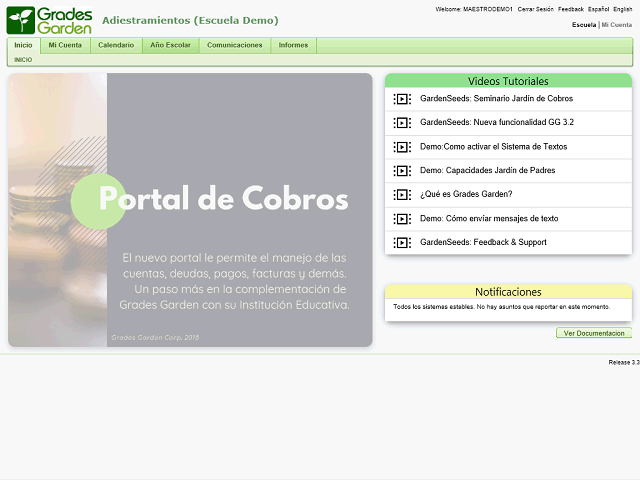The width and height of the screenshot is (640, 480).
Task: Click video icon beside Nueva funcionalidad GG 3.2
Action: tap(402, 122)
